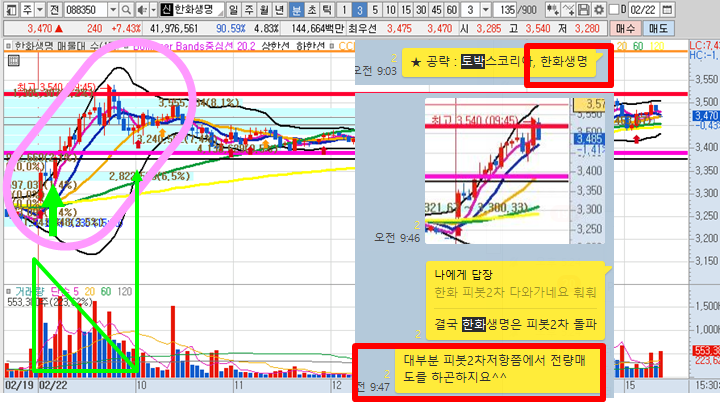Switch to the 일 daily chart tab
The image size is (720, 402).
(233, 10)
